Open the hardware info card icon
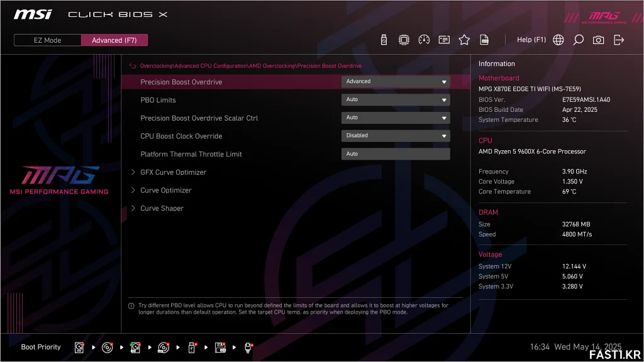Screen dimensions: 644x362 [444, 40]
